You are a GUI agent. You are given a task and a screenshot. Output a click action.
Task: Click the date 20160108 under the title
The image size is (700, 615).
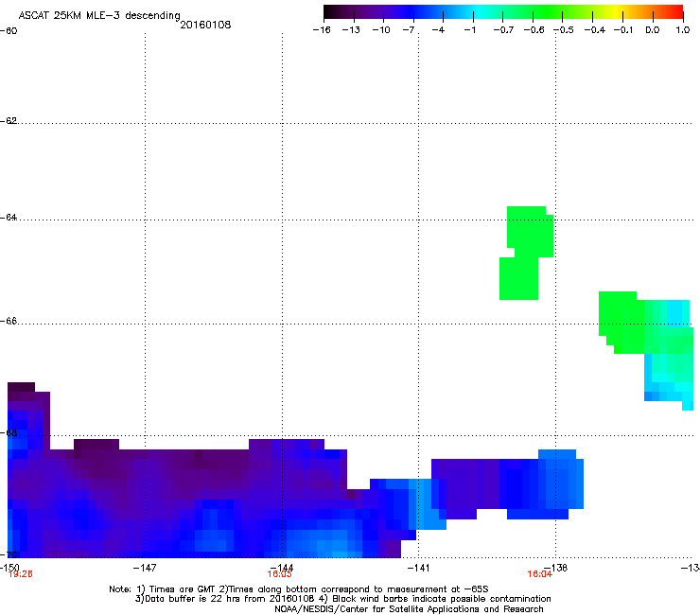point(205,25)
